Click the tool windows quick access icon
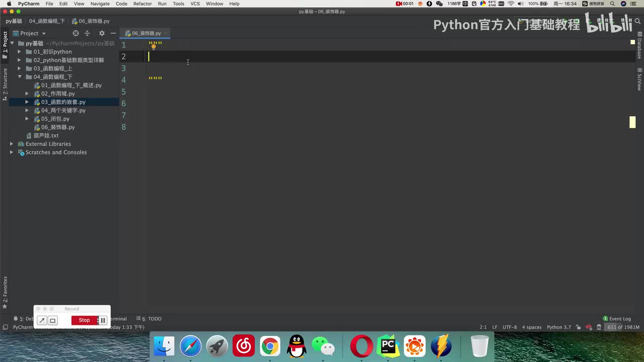Screen dimensions: 644x362 [5, 327]
